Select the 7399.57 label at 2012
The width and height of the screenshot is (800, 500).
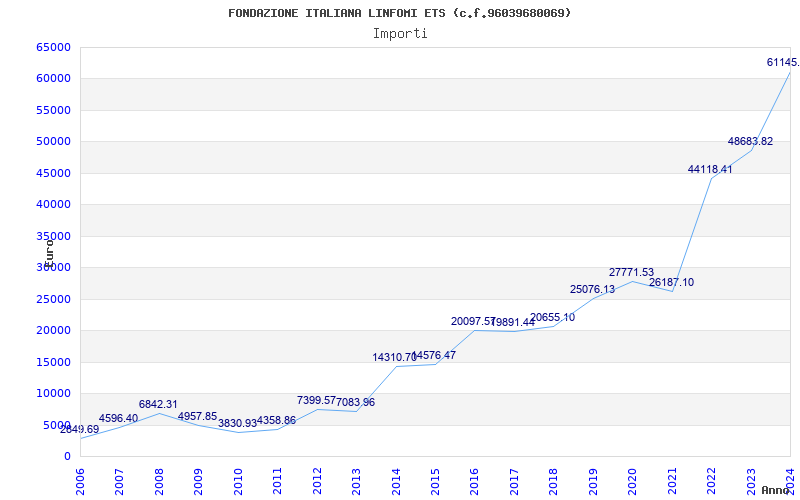click(316, 401)
